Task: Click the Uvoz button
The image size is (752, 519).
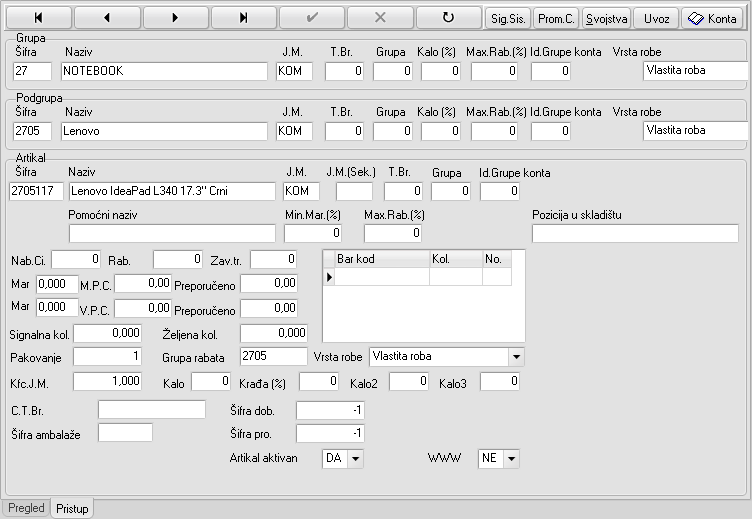Action: [x=657, y=18]
